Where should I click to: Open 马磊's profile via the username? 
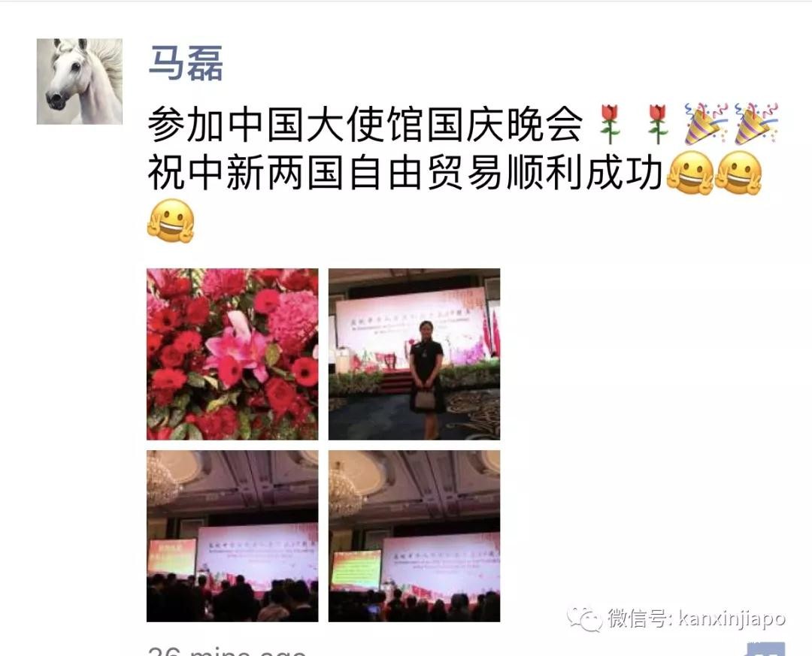[x=186, y=63]
